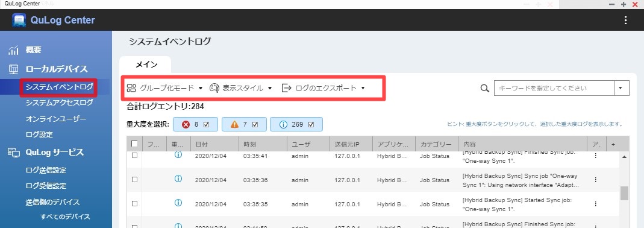
Task: Click the plus add-column icon in table header
Action: click(x=613, y=144)
